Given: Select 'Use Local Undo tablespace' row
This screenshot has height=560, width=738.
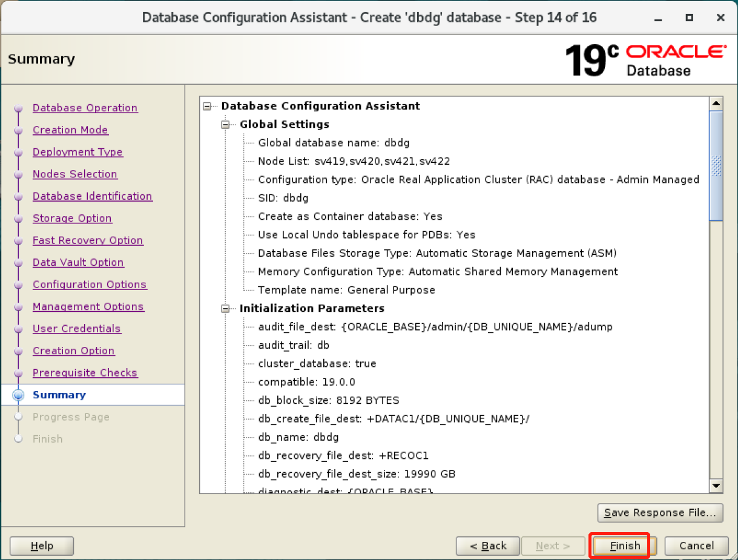Looking at the screenshot, I should coord(367,235).
